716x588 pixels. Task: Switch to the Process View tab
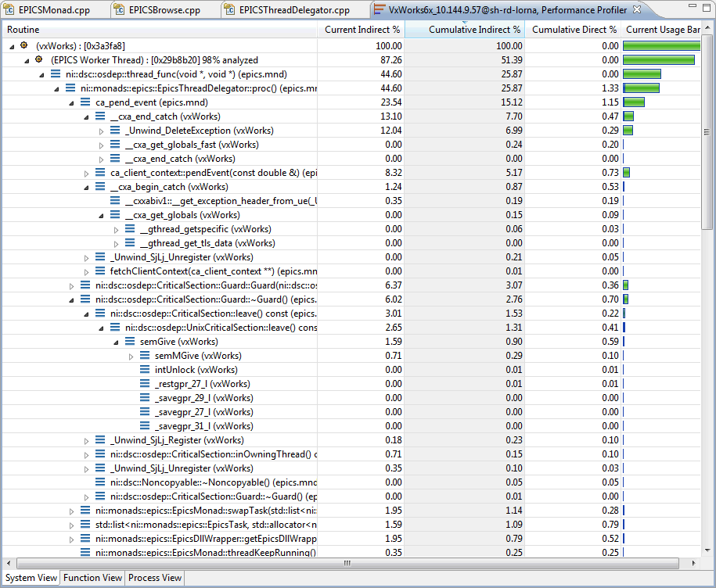(x=155, y=578)
